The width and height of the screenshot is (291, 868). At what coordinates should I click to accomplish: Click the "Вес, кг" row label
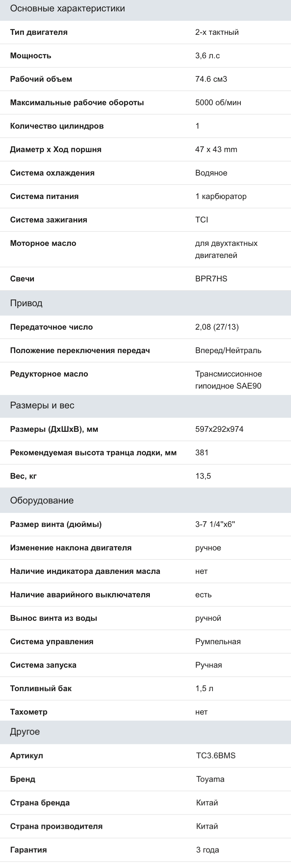23,476
